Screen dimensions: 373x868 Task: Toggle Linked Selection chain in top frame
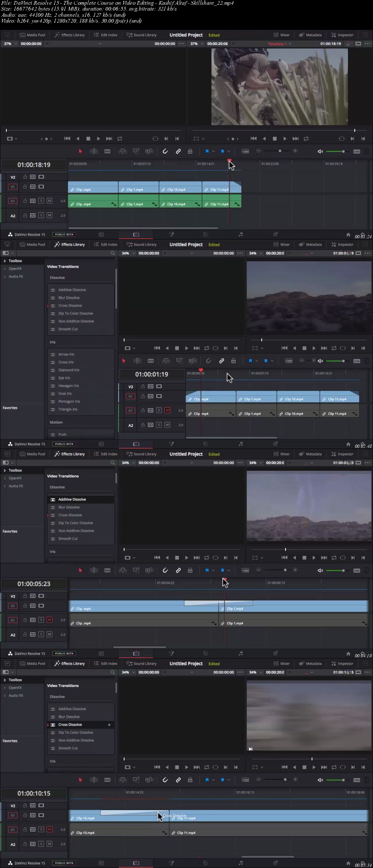(x=178, y=151)
